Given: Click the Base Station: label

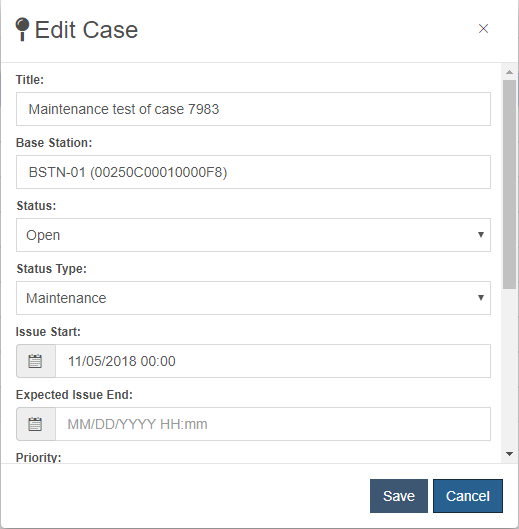Looking at the screenshot, I should (54, 143).
